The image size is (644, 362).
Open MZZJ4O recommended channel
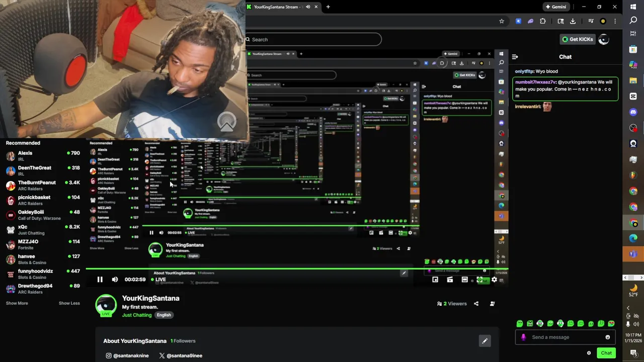43,244
